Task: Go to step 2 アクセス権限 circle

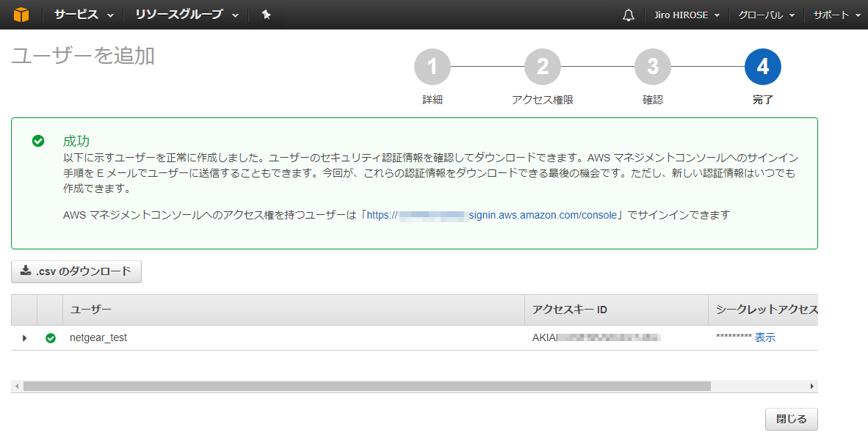Action: (x=543, y=67)
